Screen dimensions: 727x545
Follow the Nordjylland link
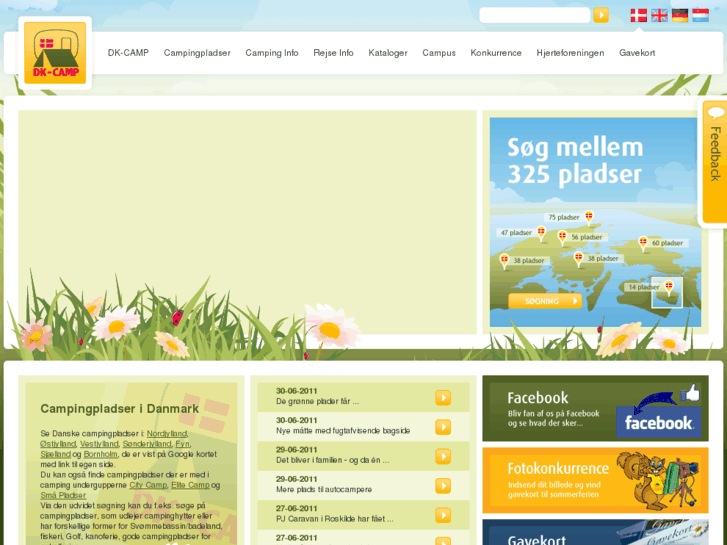click(x=167, y=433)
